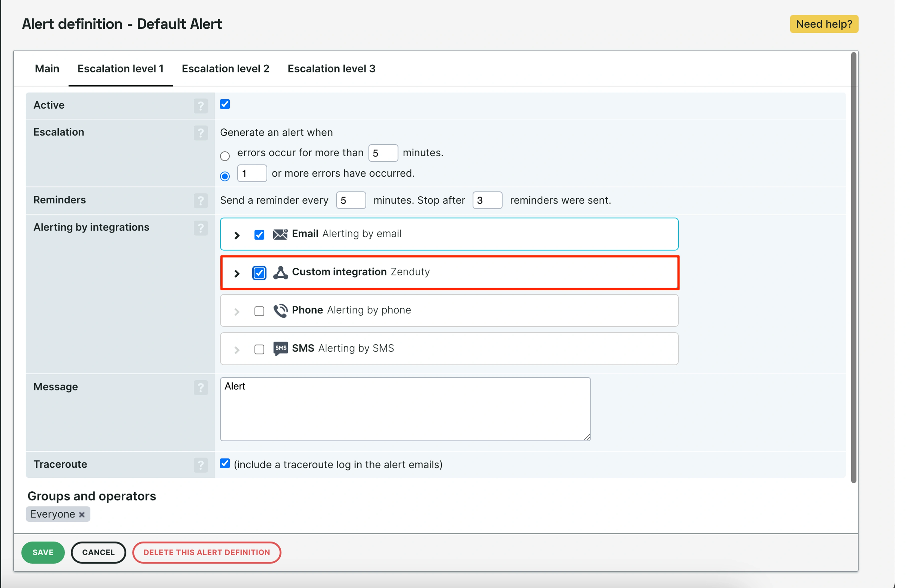Switch to Escalation level 2 tab
This screenshot has height=588, width=910.
225,69
